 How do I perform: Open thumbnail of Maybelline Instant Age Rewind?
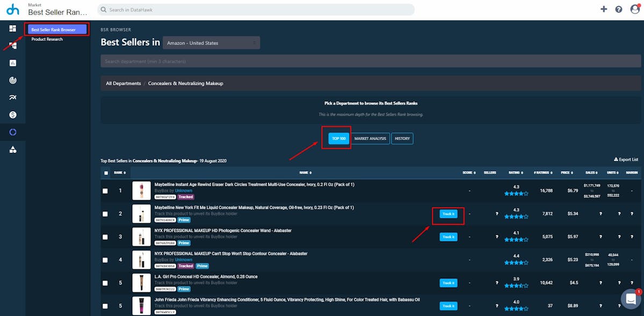[x=141, y=191]
